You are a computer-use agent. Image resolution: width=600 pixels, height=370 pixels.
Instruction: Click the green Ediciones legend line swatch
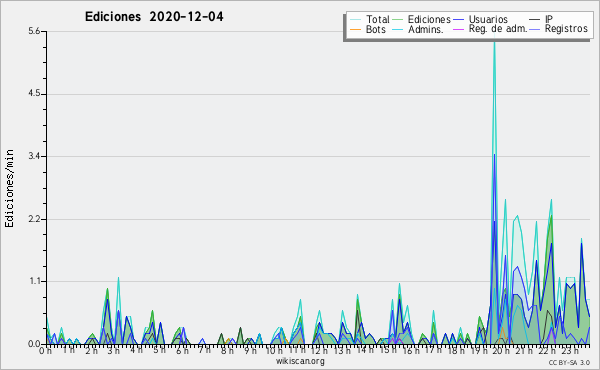[398, 20]
